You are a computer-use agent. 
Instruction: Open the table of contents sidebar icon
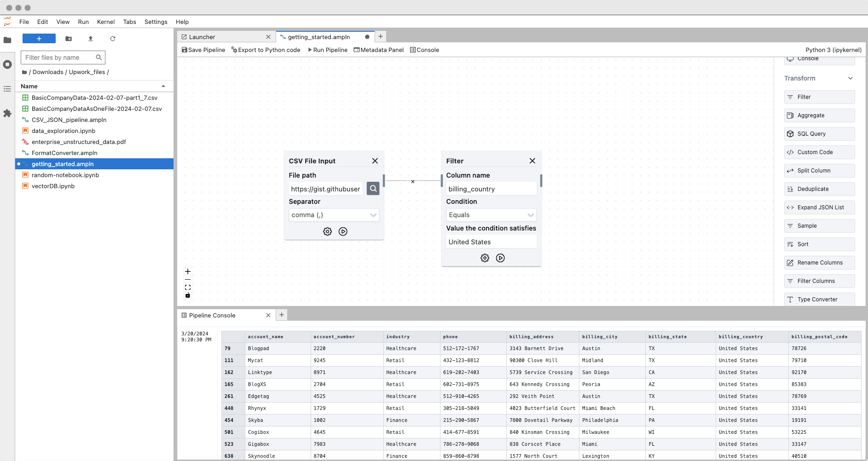coord(7,89)
